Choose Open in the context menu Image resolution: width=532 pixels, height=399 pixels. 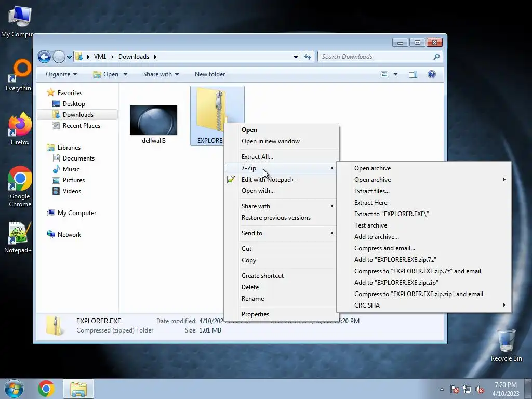pyautogui.click(x=281, y=130)
